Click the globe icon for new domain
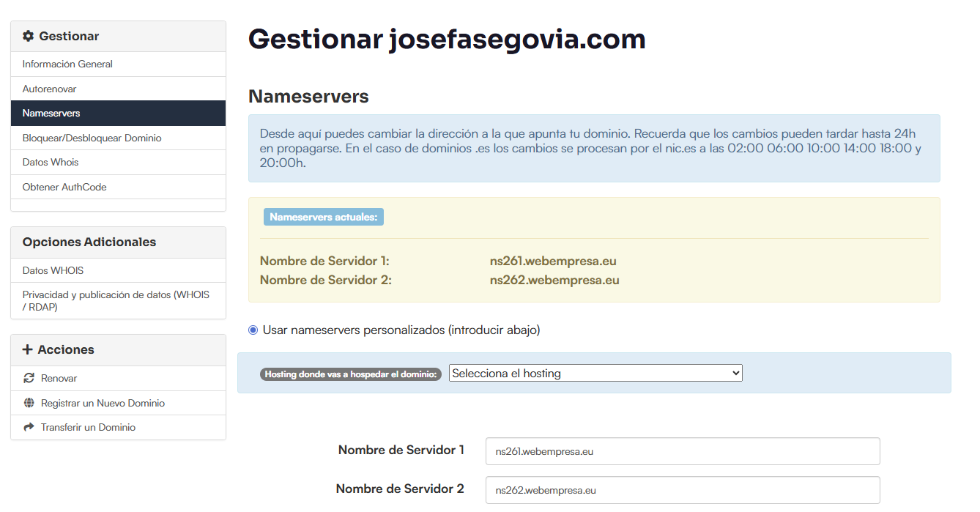Screen dimensions: 980x512 (29, 403)
